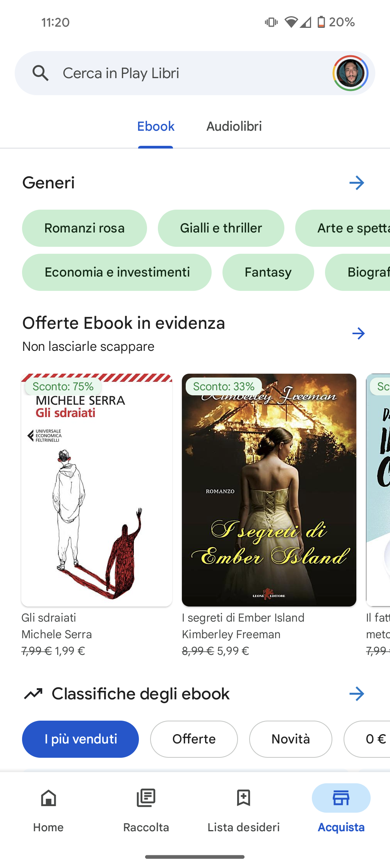The image size is (390, 868).
Task: Select the I più venduti filter chip
Action: [x=80, y=739]
